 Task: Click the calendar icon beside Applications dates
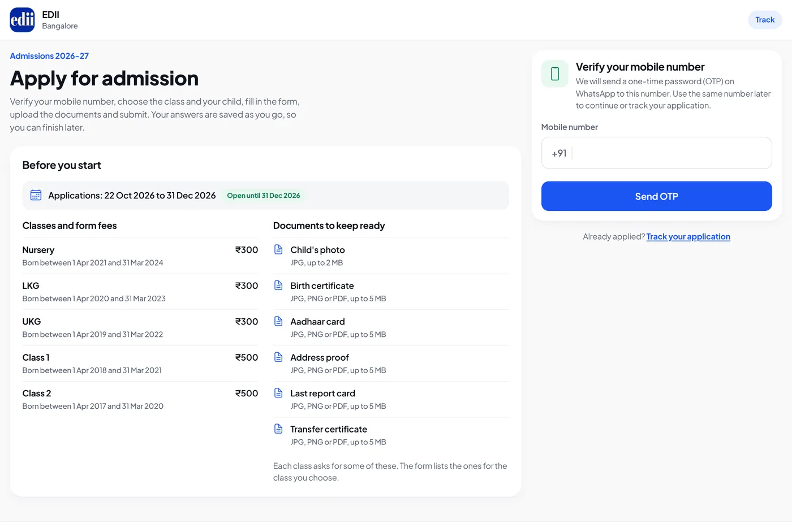36,195
